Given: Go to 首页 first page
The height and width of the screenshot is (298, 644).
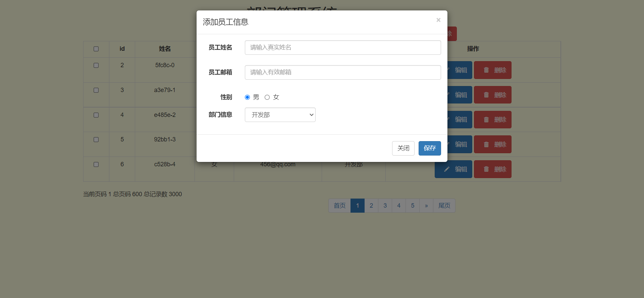Looking at the screenshot, I should click(339, 206).
